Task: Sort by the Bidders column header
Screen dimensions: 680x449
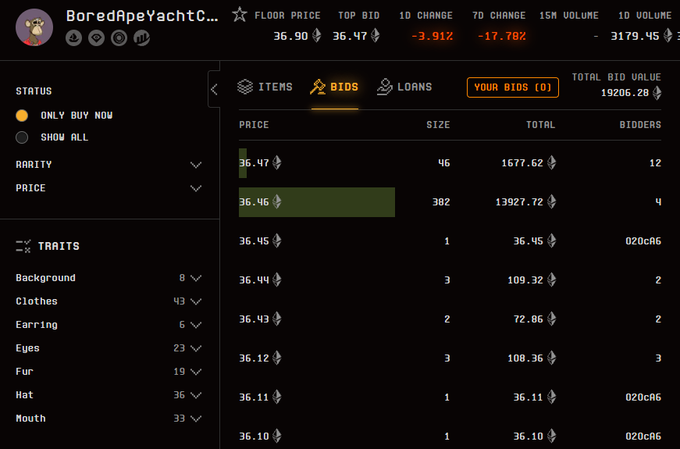Action: click(x=640, y=125)
